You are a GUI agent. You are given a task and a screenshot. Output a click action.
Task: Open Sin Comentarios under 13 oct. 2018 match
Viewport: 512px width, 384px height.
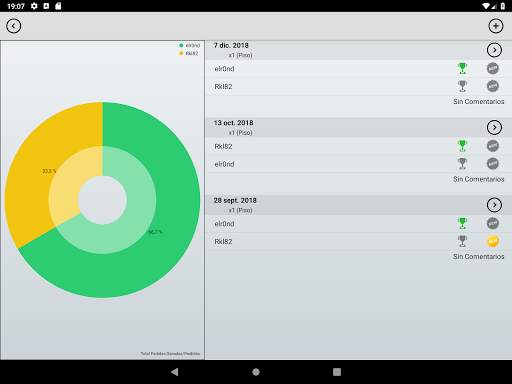(478, 179)
